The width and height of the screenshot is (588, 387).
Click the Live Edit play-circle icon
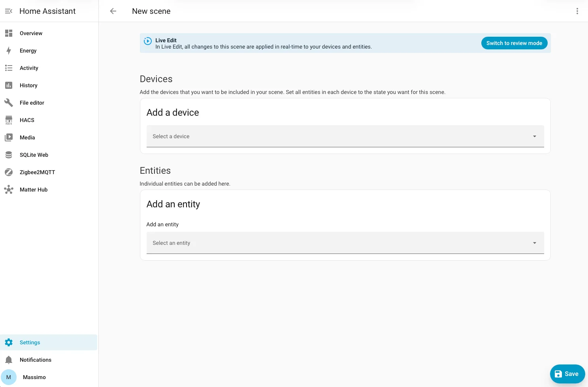pos(148,41)
